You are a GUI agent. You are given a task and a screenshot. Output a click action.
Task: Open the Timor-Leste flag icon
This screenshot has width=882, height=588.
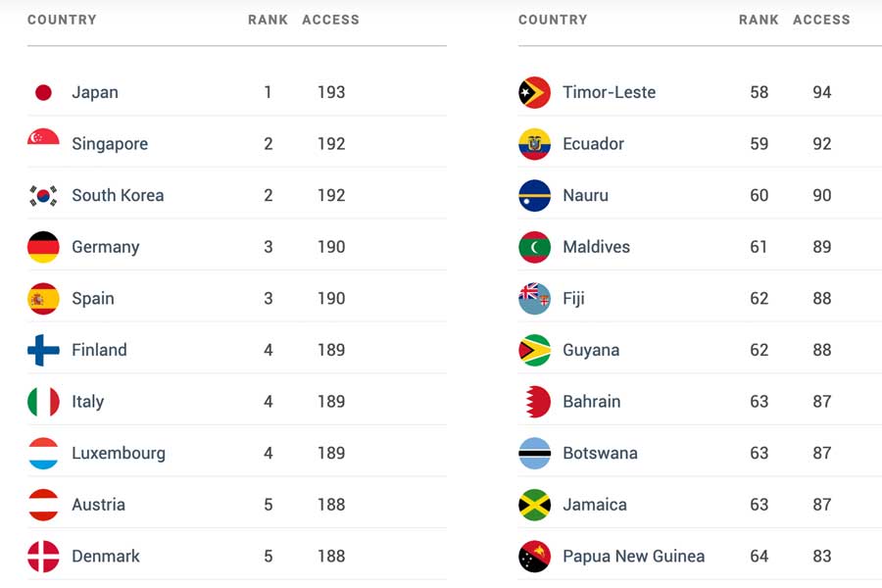534,92
